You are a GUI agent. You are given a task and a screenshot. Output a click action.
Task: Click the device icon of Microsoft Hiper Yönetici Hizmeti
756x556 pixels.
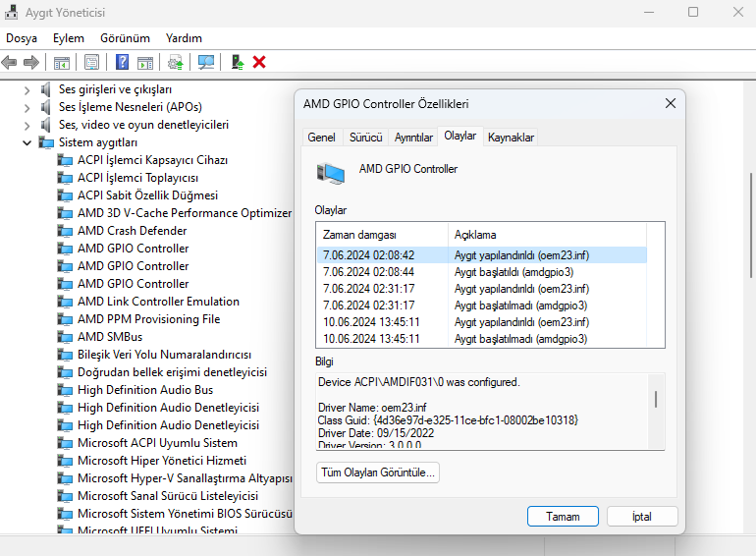(x=65, y=461)
